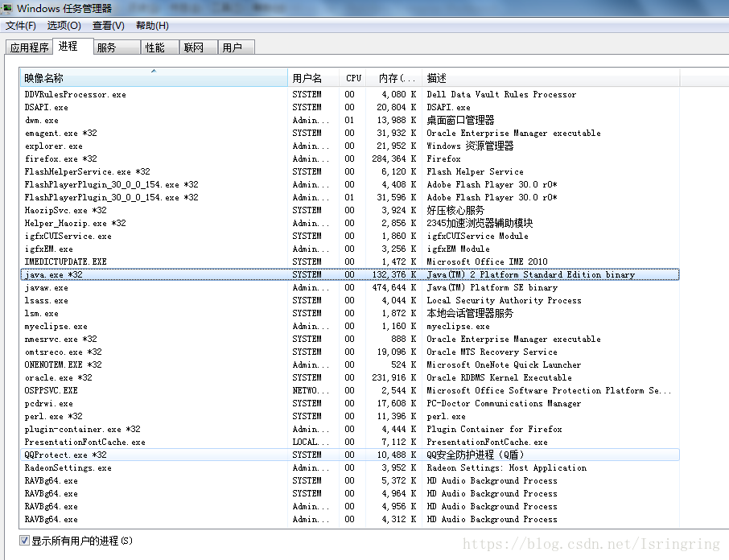This screenshot has width=729, height=560.
Task: Click the Task Manager title bar icon
Action: [6, 8]
